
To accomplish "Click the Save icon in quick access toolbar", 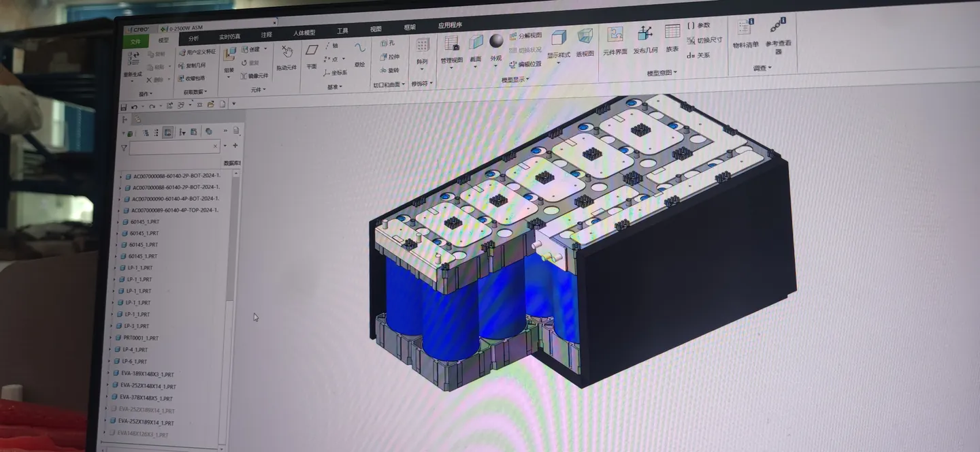I will coord(123,107).
